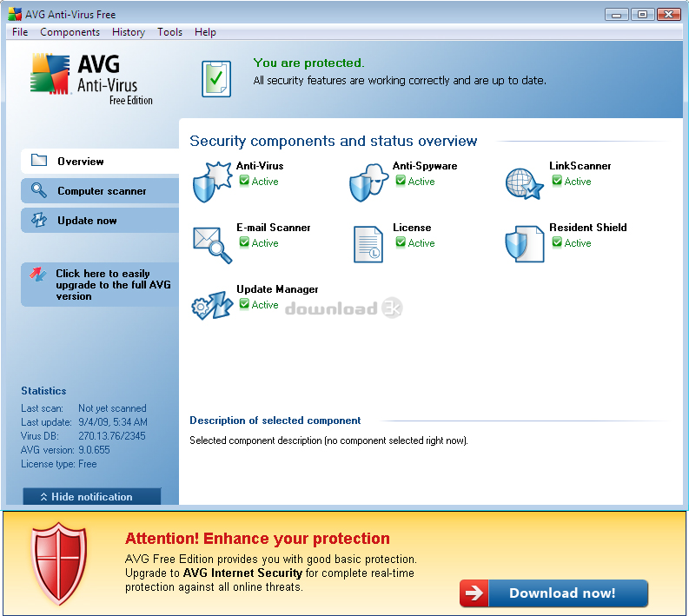689x616 pixels.
Task: Open the File menu
Action: (x=20, y=32)
